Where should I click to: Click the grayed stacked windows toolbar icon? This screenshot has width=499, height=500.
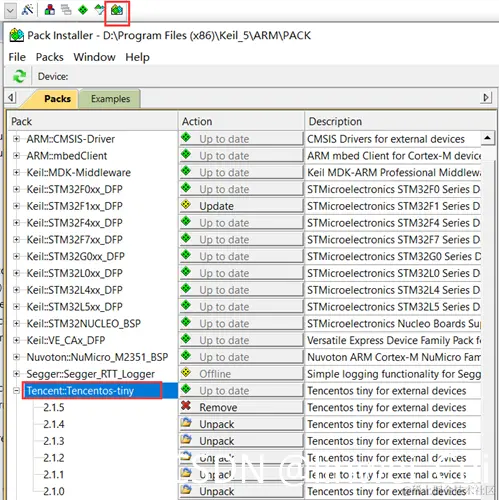point(66,10)
